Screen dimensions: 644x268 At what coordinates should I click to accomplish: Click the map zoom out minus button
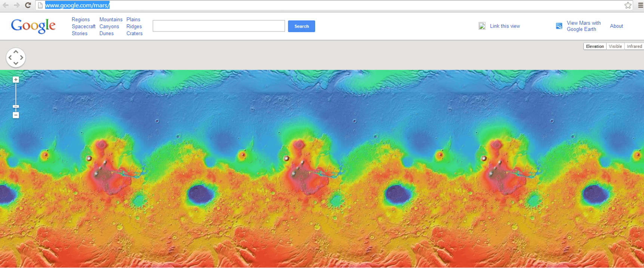coord(16,115)
